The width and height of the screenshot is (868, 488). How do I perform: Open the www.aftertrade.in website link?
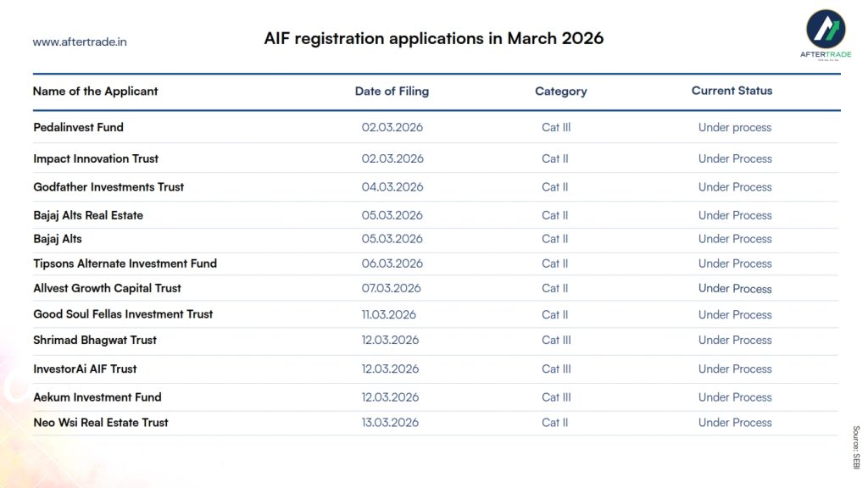(x=80, y=42)
